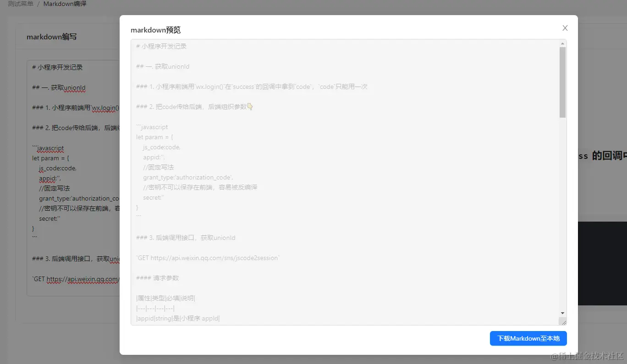Close the markdown预览 dialog
Screen dimensions: 627x364
coord(565,28)
